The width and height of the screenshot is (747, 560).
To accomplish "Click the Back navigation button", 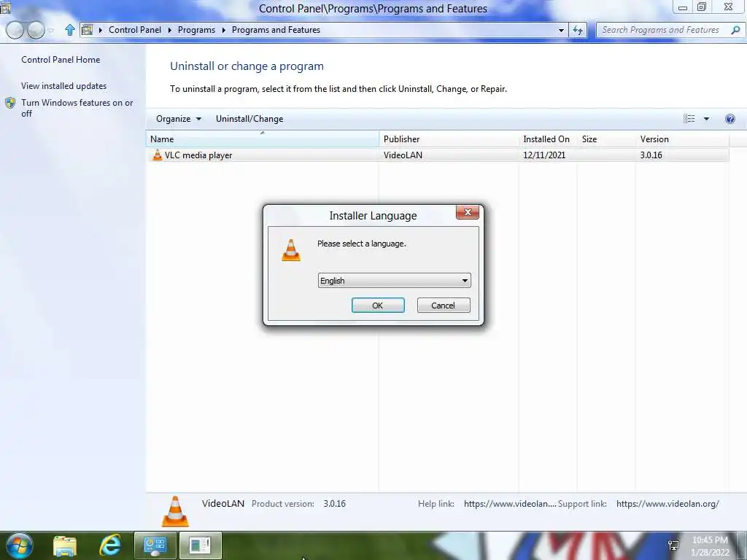I will tap(15, 30).
